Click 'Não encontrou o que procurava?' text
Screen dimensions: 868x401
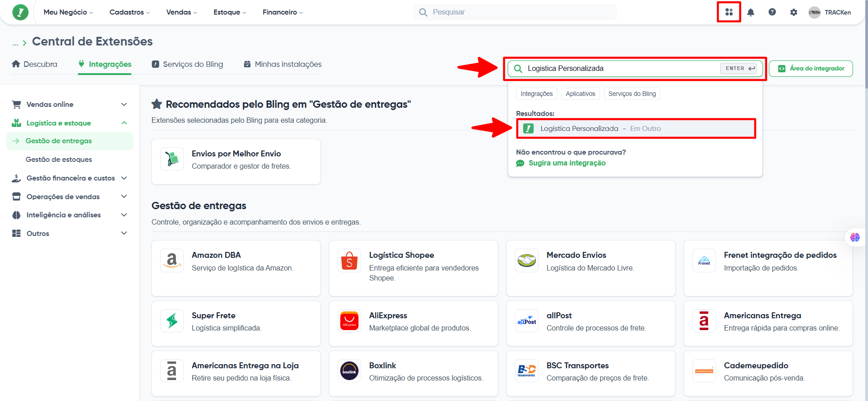point(571,152)
